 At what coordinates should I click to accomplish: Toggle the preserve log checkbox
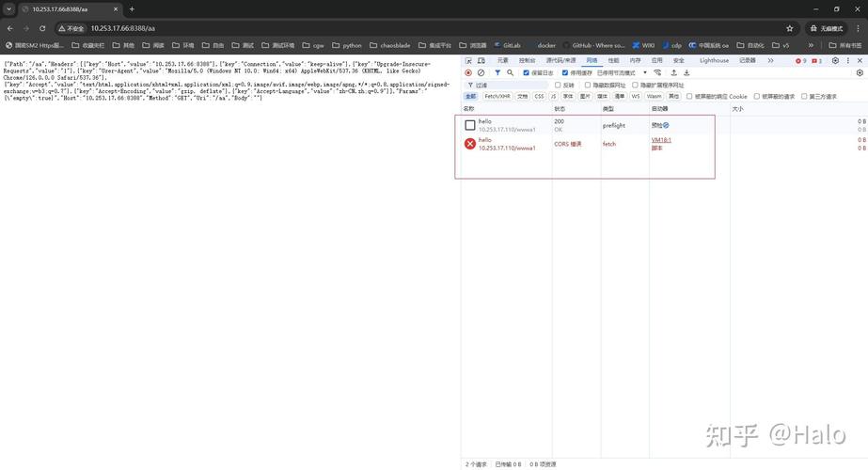tap(526, 72)
